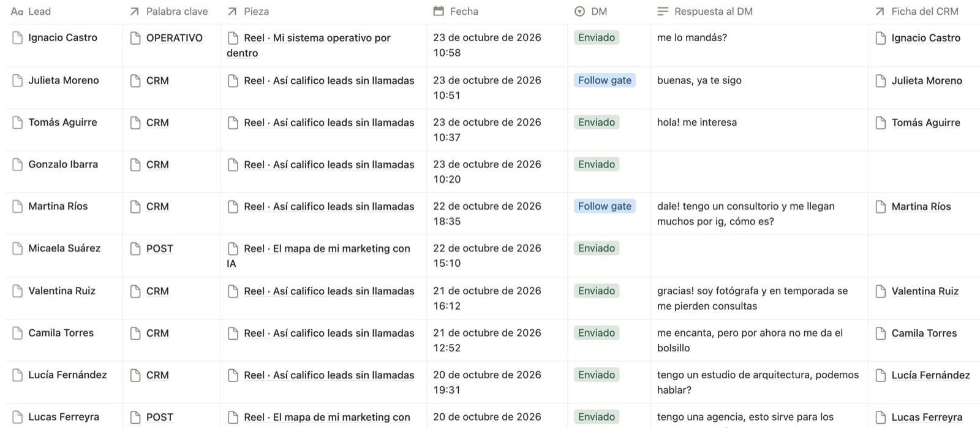Open the OPERATIVO keyword in Ignacio Castro row
The width and height of the screenshot is (980, 428).
[175, 38]
